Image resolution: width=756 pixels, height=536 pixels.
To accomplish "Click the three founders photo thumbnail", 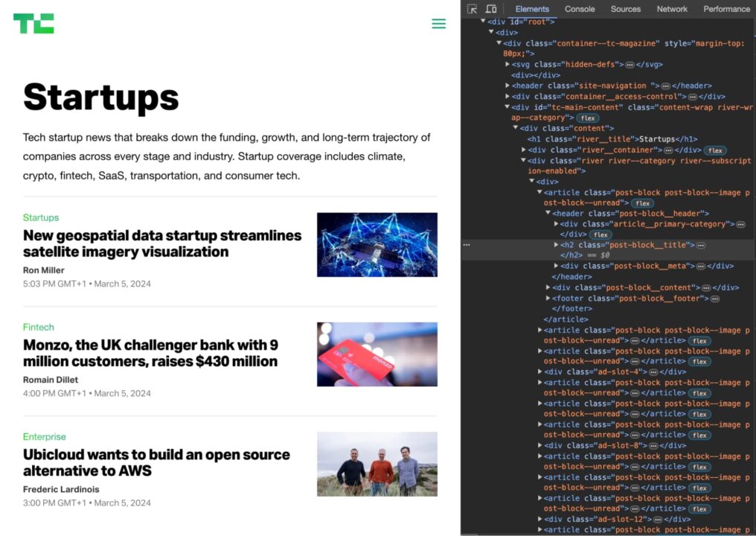I will pos(377,464).
